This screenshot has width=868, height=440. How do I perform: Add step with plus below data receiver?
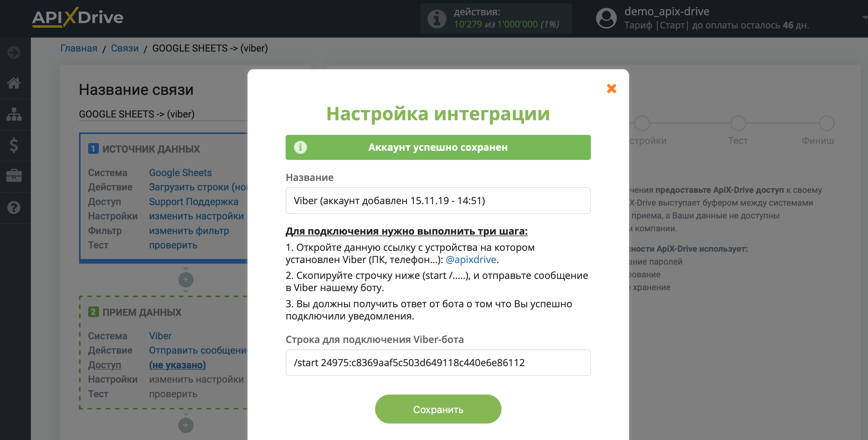pyautogui.click(x=186, y=425)
